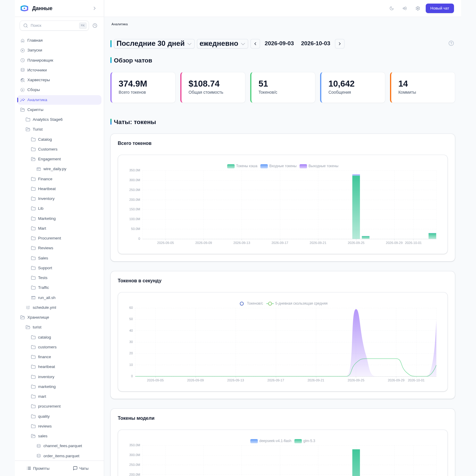Open Харвестеры in the sidebar

click(59, 80)
